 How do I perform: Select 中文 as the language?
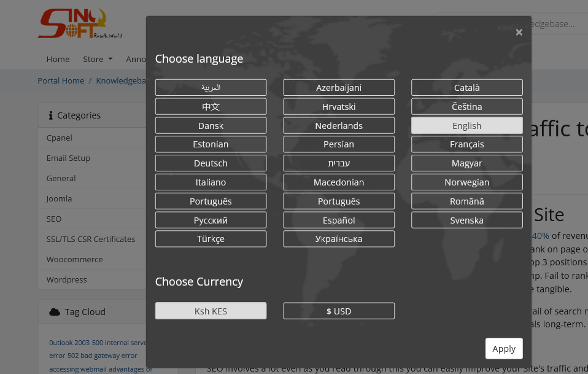tap(211, 106)
